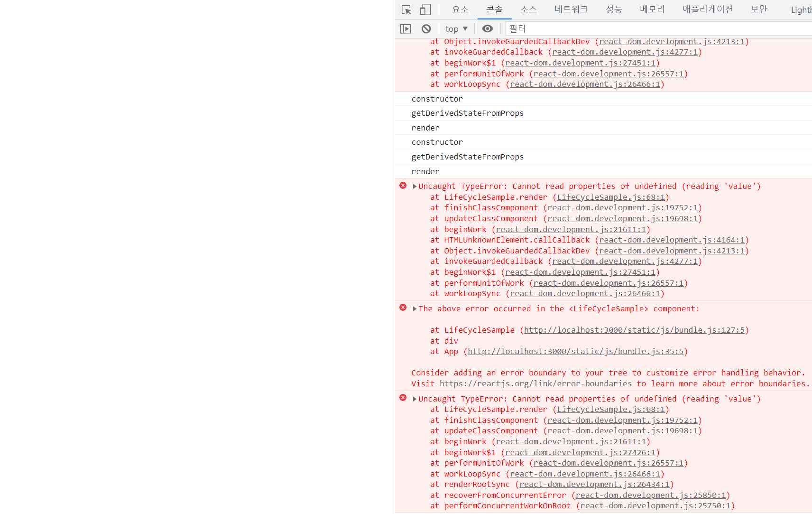Switch to the 소스 tab

tap(528, 9)
